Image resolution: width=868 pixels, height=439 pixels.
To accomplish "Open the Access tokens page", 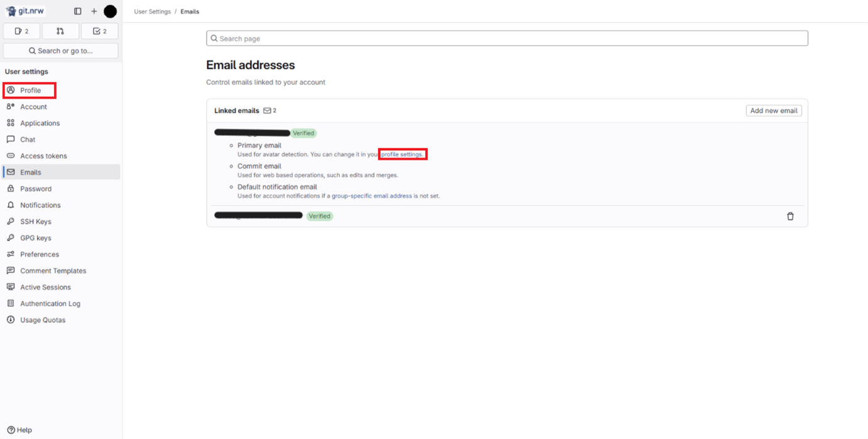I will click(42, 155).
